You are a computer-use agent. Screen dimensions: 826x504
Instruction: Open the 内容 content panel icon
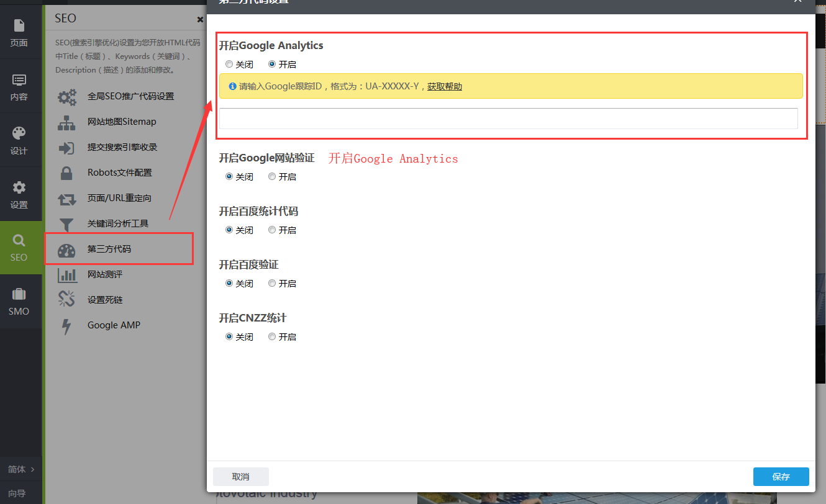[19, 80]
